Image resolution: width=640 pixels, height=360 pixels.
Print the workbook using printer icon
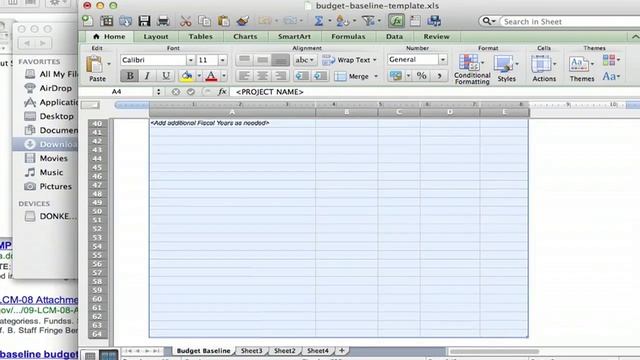click(163, 21)
